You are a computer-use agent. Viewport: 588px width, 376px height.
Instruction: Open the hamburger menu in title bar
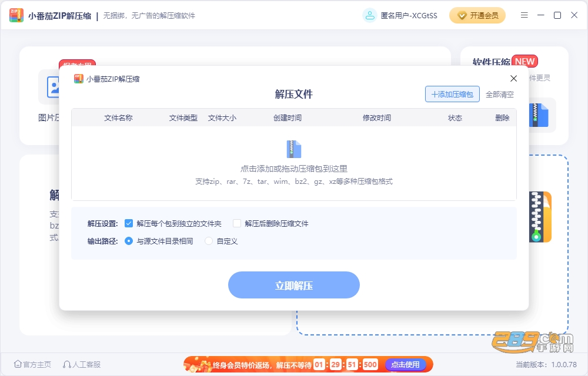coord(524,15)
